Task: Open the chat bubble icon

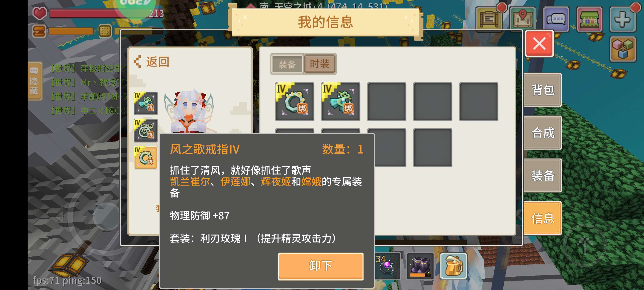Action: click(556, 19)
